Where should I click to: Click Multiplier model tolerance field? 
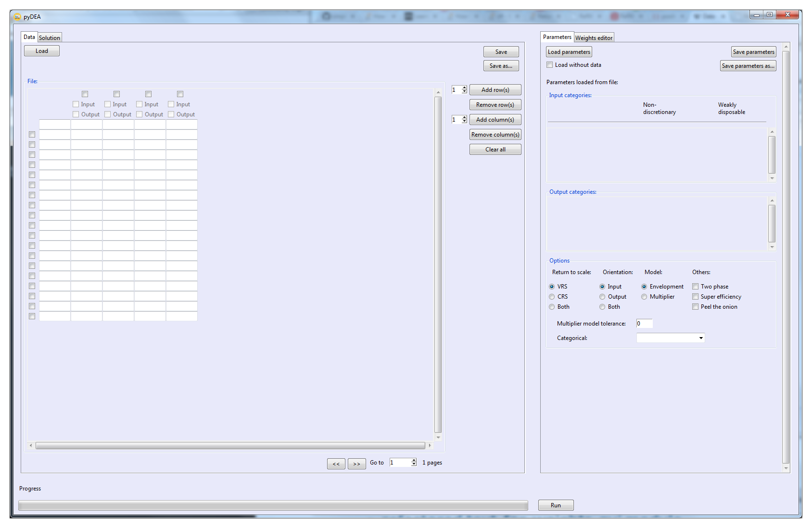click(x=644, y=324)
